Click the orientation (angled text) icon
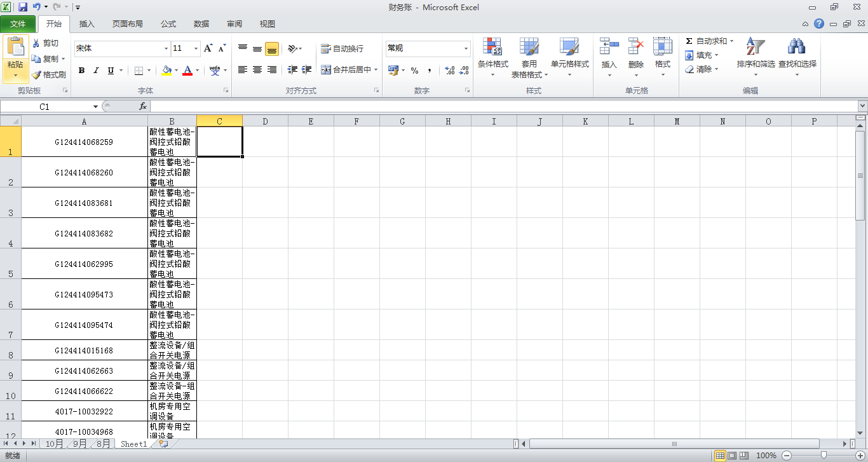Screen dimensions: 868x462 point(292,48)
